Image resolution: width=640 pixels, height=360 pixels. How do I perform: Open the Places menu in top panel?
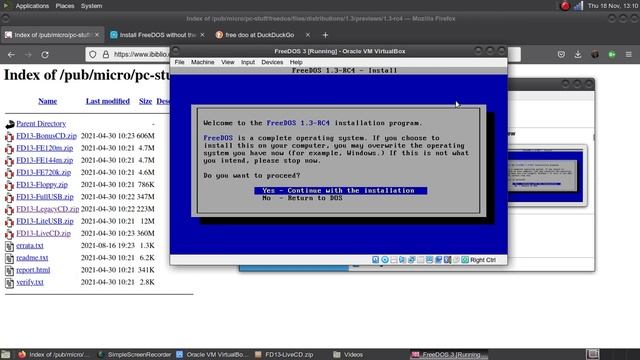(65, 6)
